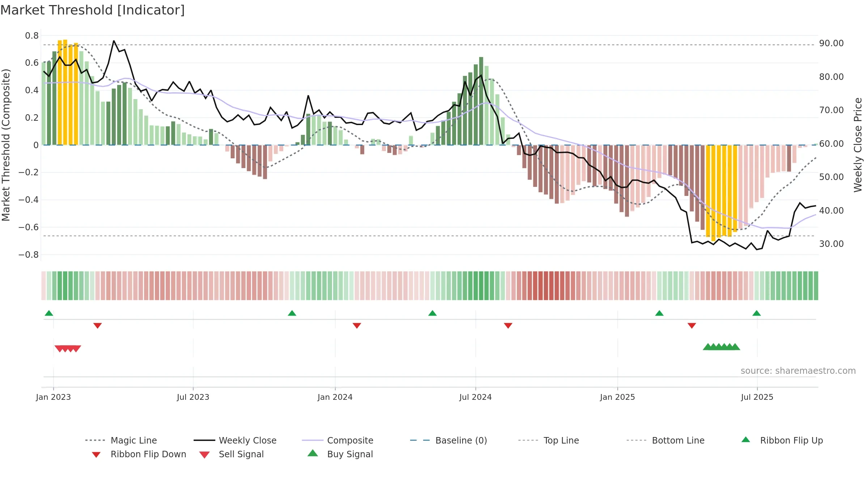Click the 30.00 price axis label
This screenshot has width=868, height=488.
[x=831, y=244]
